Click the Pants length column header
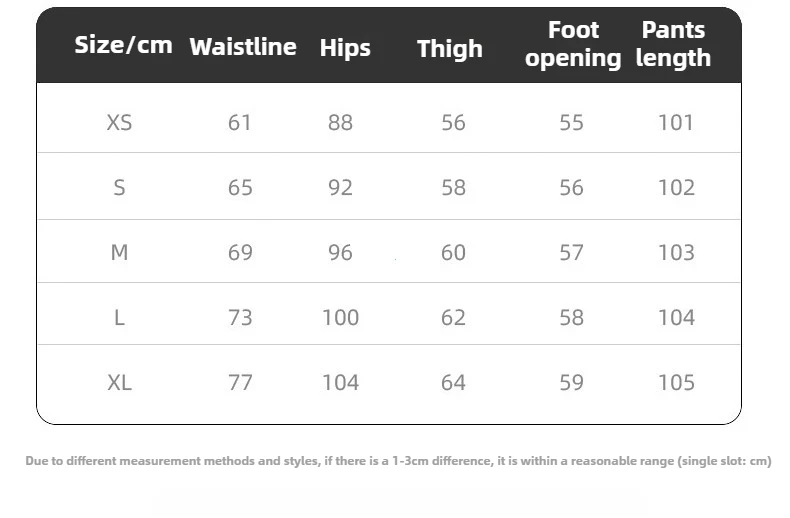The image size is (790, 518). point(673,45)
